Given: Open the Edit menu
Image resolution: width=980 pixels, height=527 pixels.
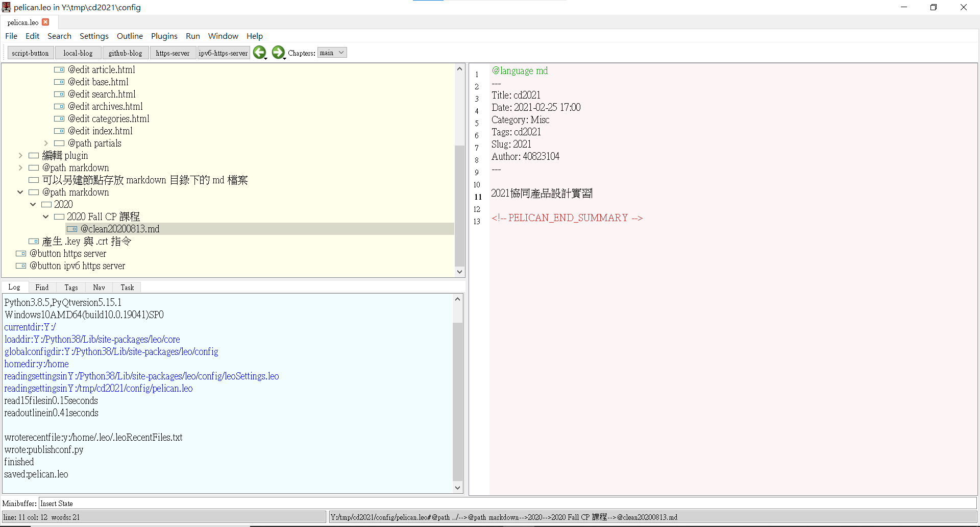Looking at the screenshot, I should click(x=32, y=36).
